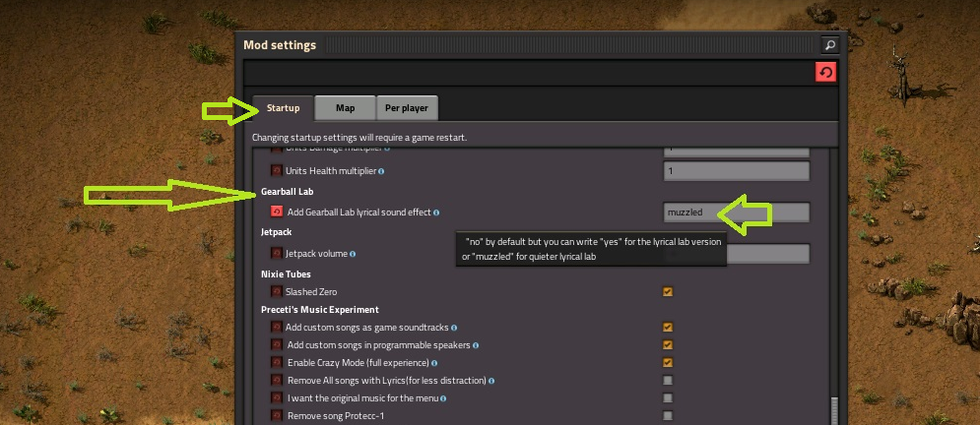The height and width of the screenshot is (425, 980).
Task: Click the Mod settings window title
Action: tap(280, 45)
